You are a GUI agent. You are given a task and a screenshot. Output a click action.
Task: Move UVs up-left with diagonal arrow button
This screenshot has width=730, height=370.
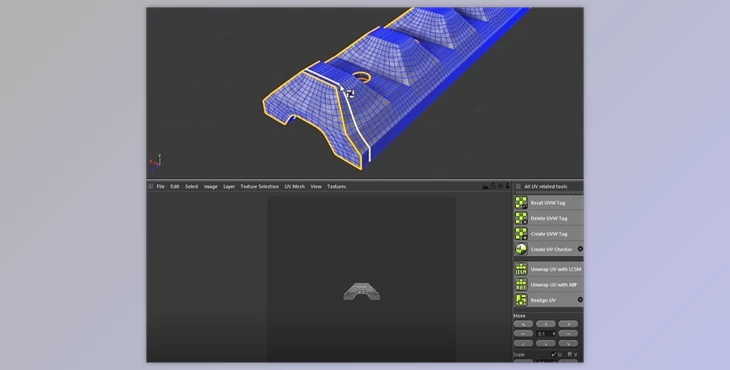pos(523,323)
